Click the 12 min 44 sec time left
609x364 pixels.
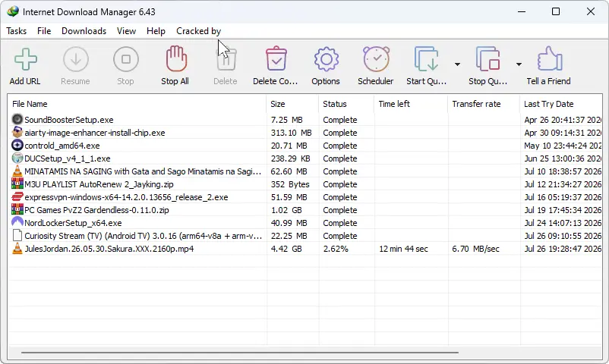coord(403,249)
